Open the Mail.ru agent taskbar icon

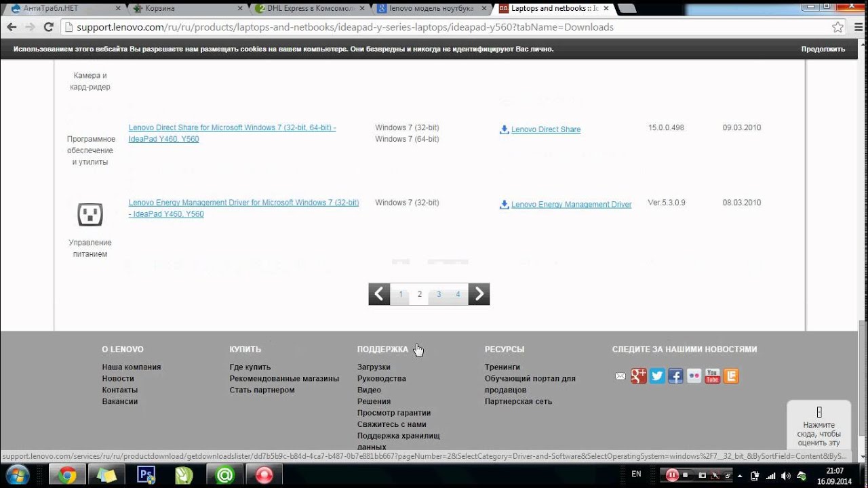[224, 475]
